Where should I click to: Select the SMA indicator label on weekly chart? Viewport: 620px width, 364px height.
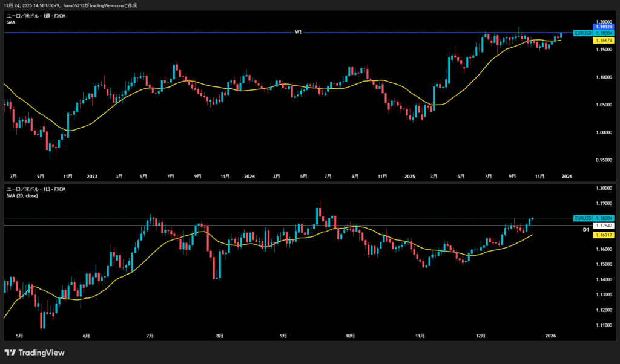point(11,22)
